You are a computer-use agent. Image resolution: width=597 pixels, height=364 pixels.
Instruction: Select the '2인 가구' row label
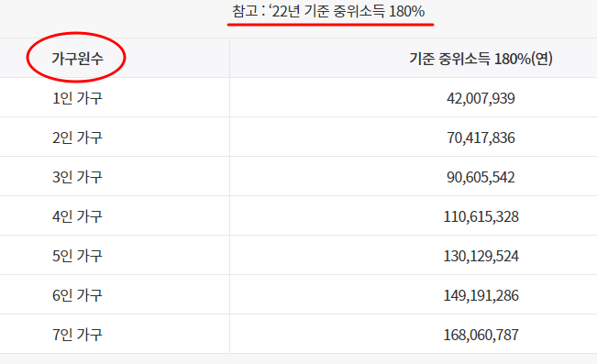tap(77, 138)
